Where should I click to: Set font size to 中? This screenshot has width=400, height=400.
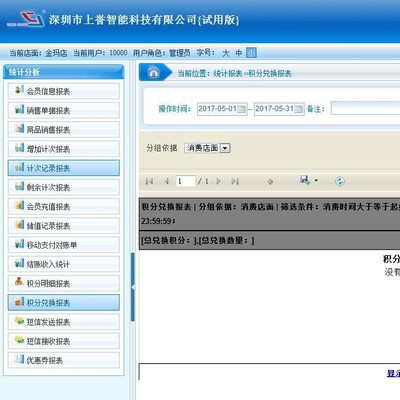click(239, 53)
